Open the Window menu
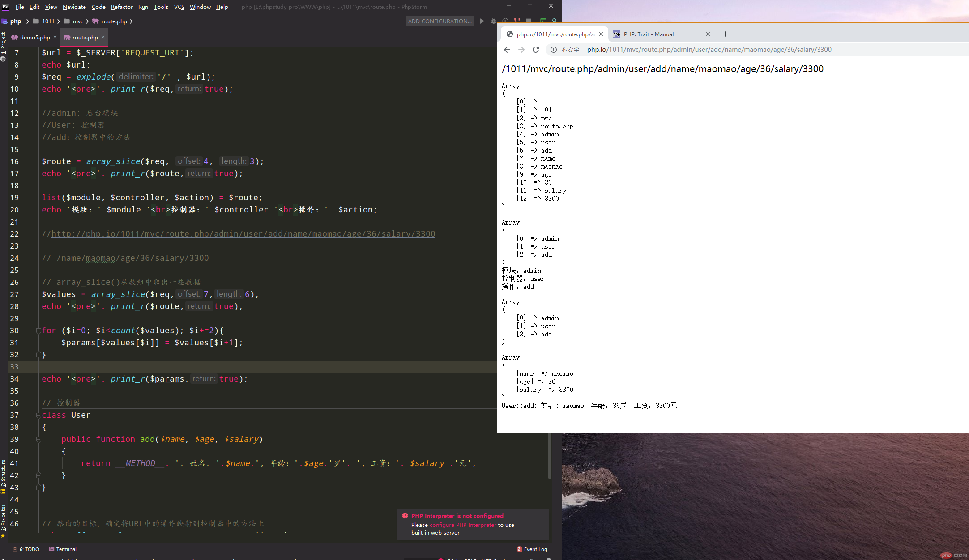Viewport: 969px width, 560px height. (200, 7)
